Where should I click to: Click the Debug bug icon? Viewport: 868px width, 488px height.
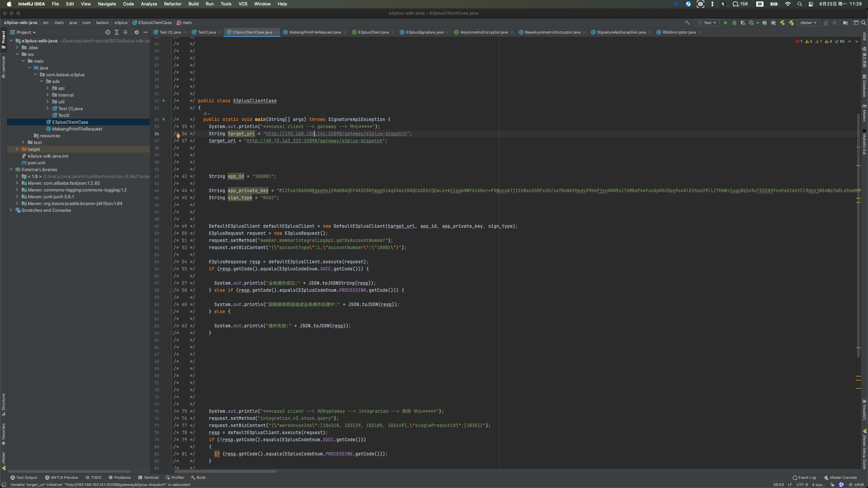734,23
